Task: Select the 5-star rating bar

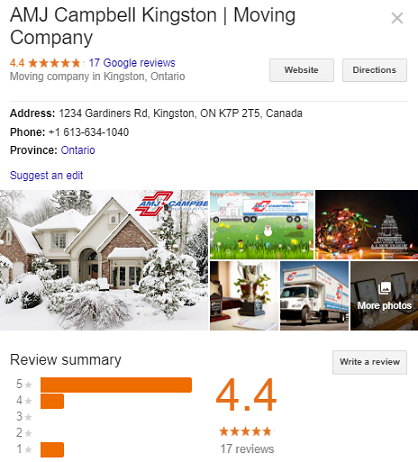Action: (116, 385)
